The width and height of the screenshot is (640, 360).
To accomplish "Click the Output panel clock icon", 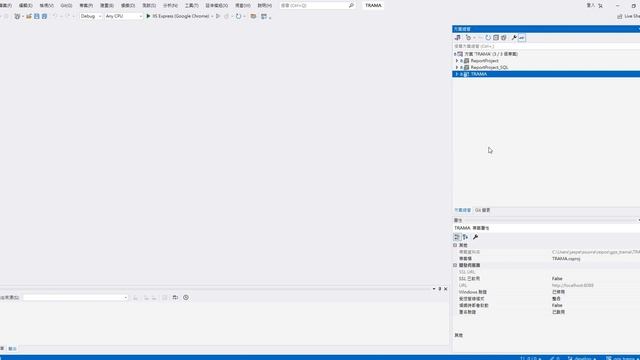I will coord(186,298).
